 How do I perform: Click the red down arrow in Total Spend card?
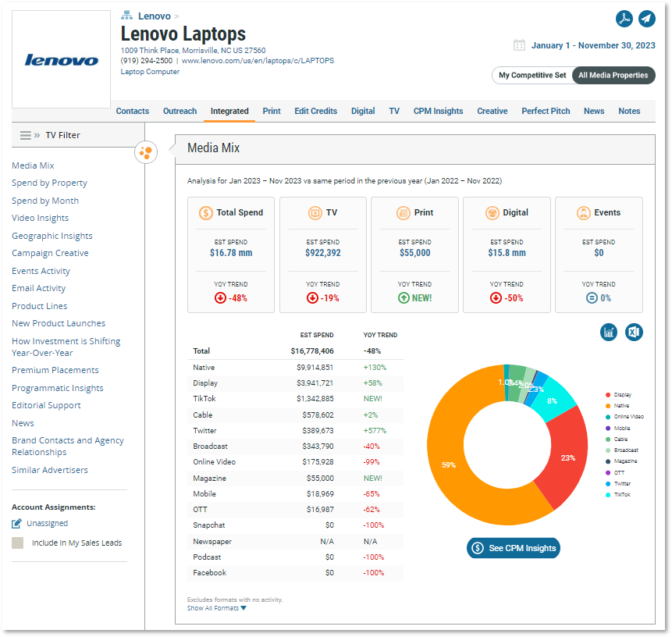point(220,298)
